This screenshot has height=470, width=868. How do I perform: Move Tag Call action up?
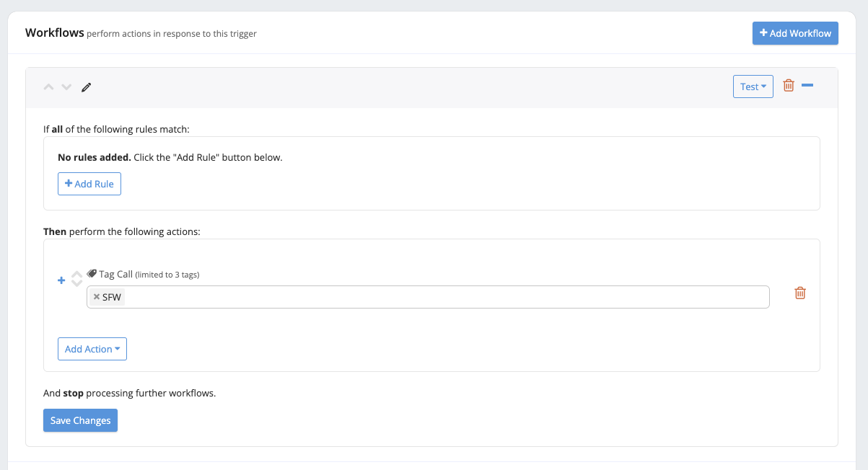(x=76, y=275)
